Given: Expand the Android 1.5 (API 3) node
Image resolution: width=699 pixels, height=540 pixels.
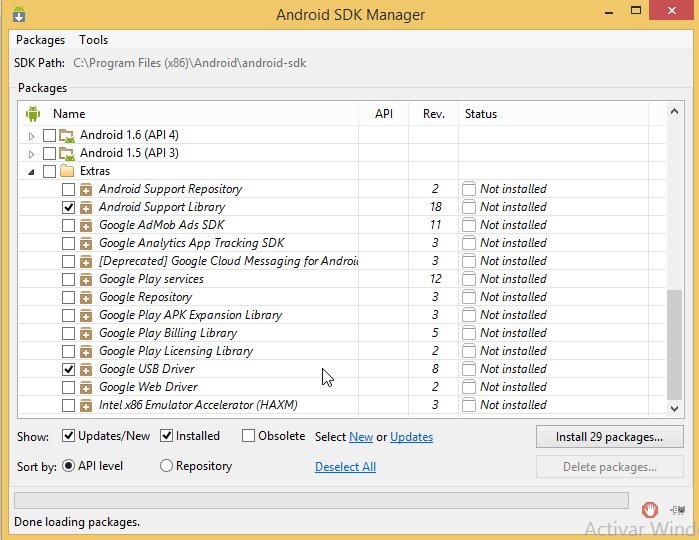Looking at the screenshot, I should tap(31, 154).
